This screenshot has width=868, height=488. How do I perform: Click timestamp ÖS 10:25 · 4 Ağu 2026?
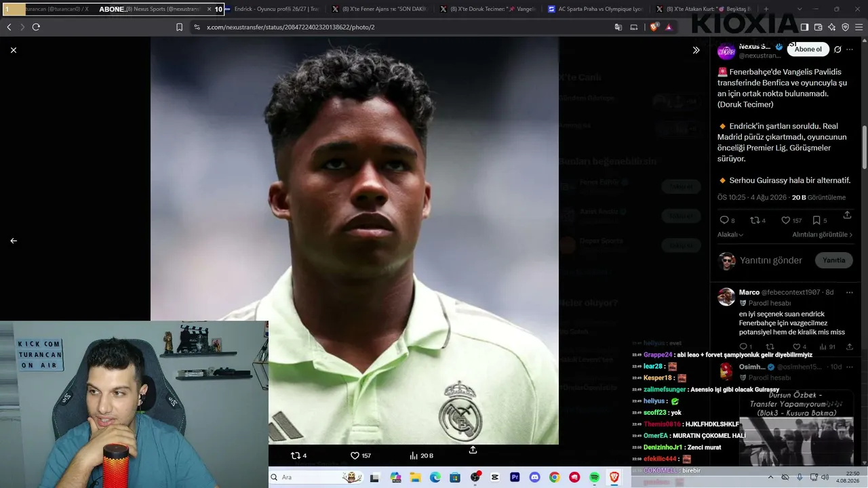(752, 197)
